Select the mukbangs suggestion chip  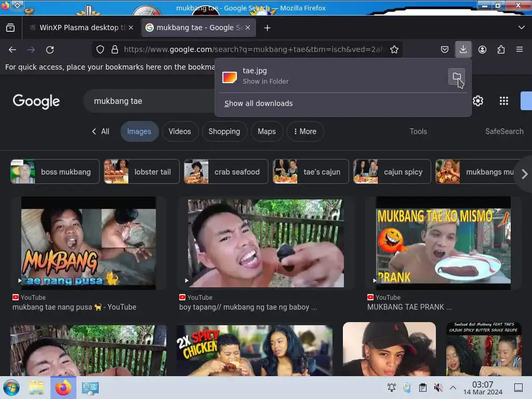475,171
